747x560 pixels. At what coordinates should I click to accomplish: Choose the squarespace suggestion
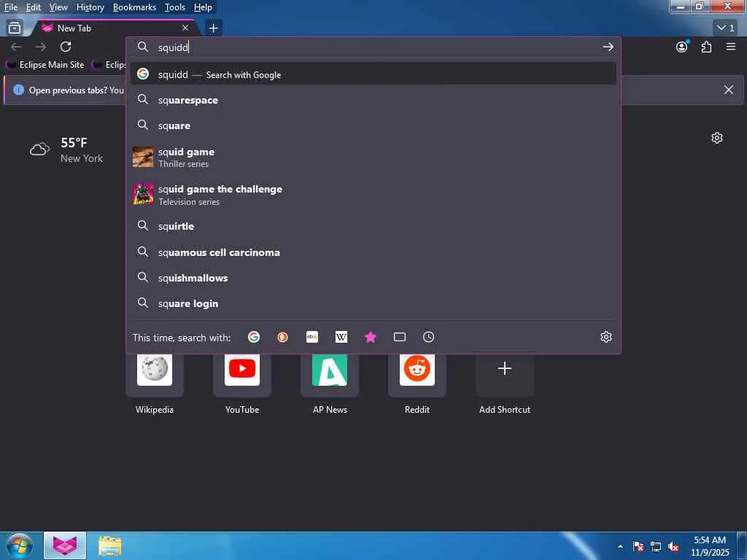click(x=373, y=100)
